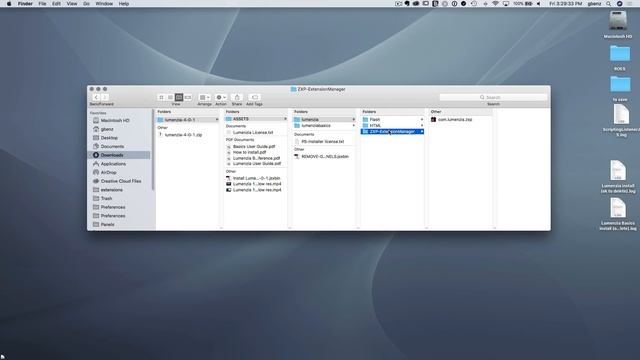Expand the Flash folder
Image resolution: width=640 pixels, height=360 pixels.
coord(422,120)
